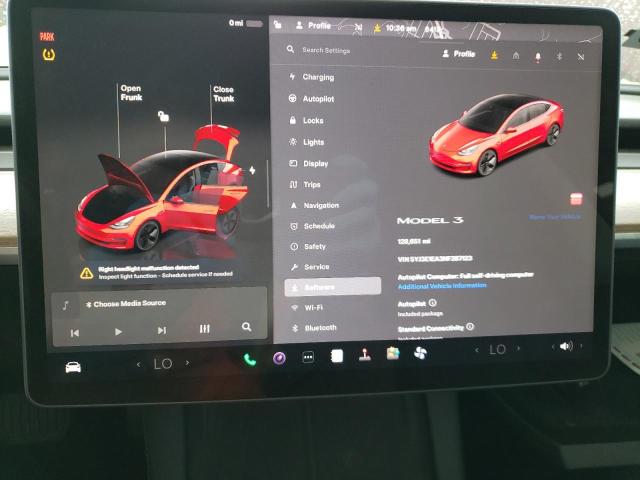Tap the no-signal connectivity icon

581,57
